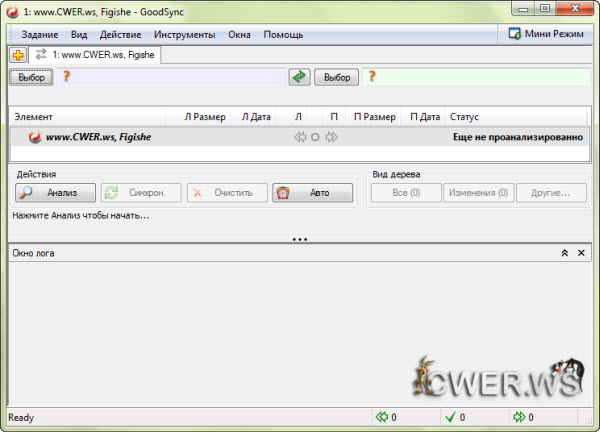Viewport: 600px width, 432px height.
Task: Click the right-to-left arrow in job row
Action: (x=300, y=137)
